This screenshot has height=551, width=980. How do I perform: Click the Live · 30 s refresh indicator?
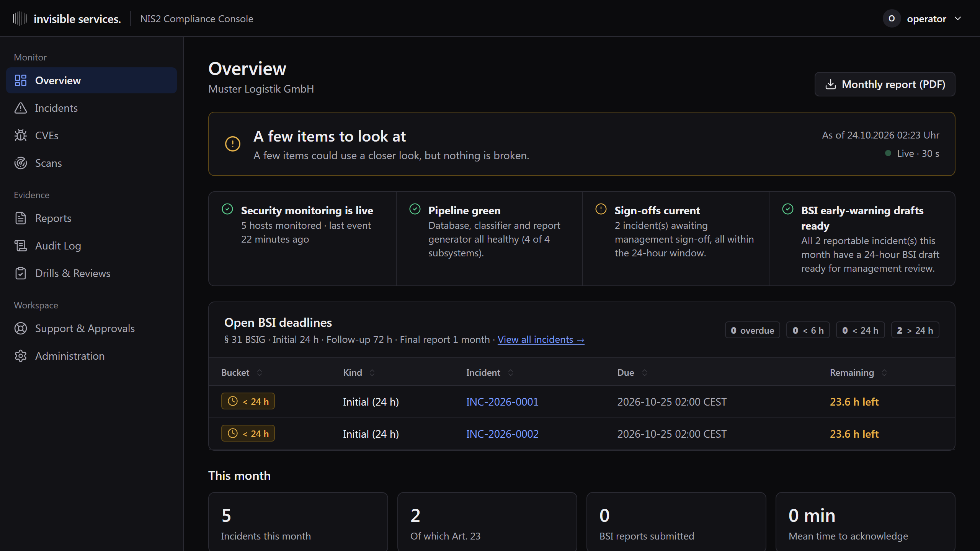[912, 153]
